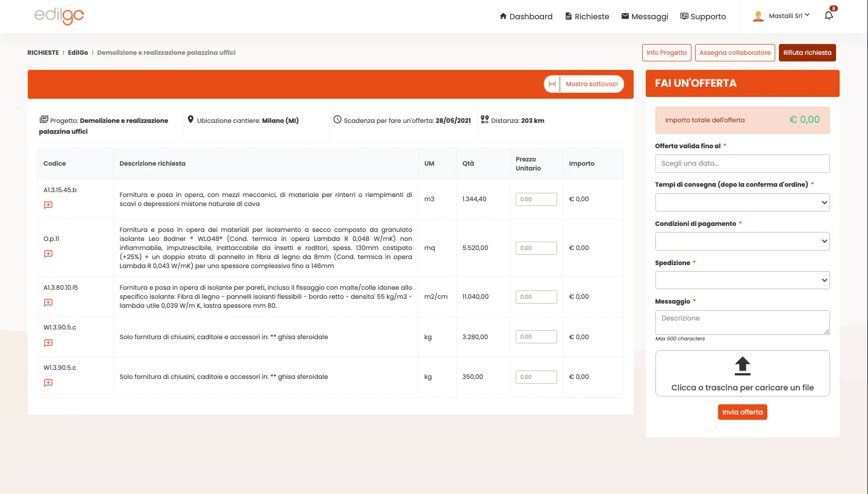Image resolution: width=868 pixels, height=494 pixels.
Task: Click the Distanza 203 km text
Action: click(x=517, y=120)
